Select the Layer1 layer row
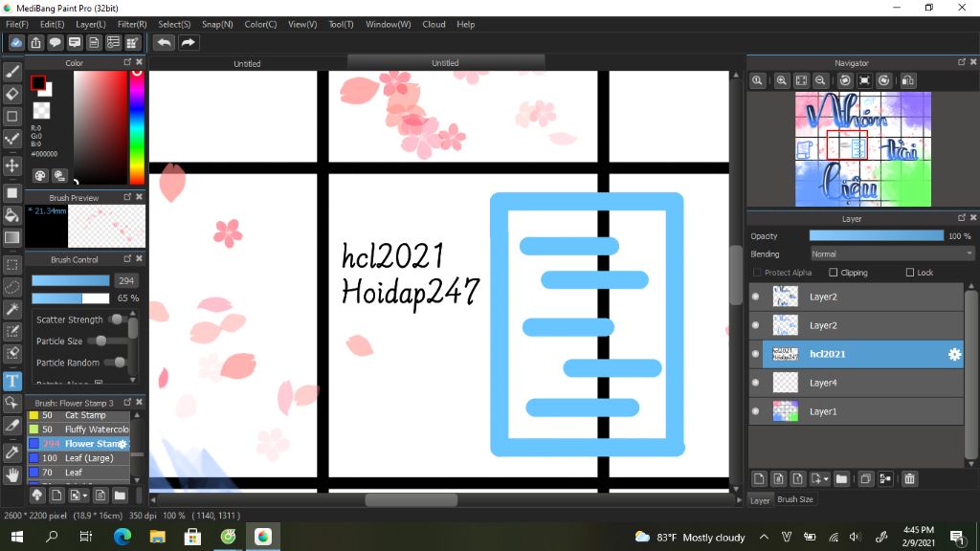Image resolution: width=980 pixels, height=551 pixels. [857, 411]
